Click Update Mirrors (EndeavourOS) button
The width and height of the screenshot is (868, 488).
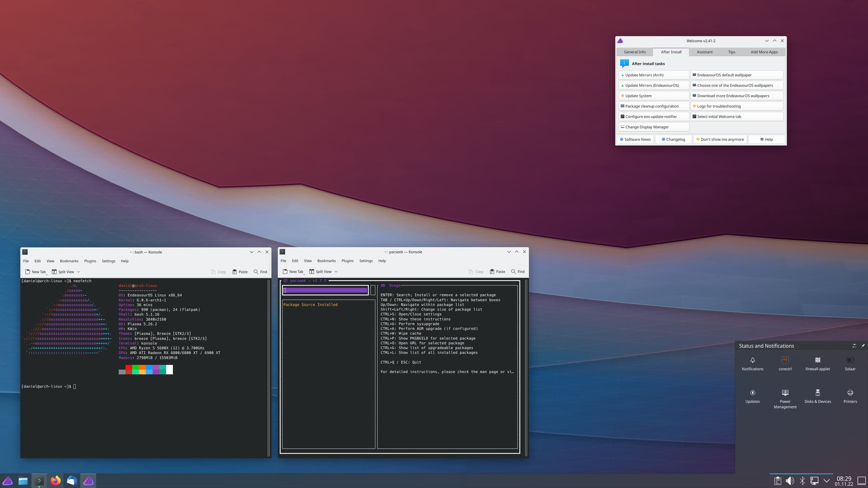click(654, 85)
